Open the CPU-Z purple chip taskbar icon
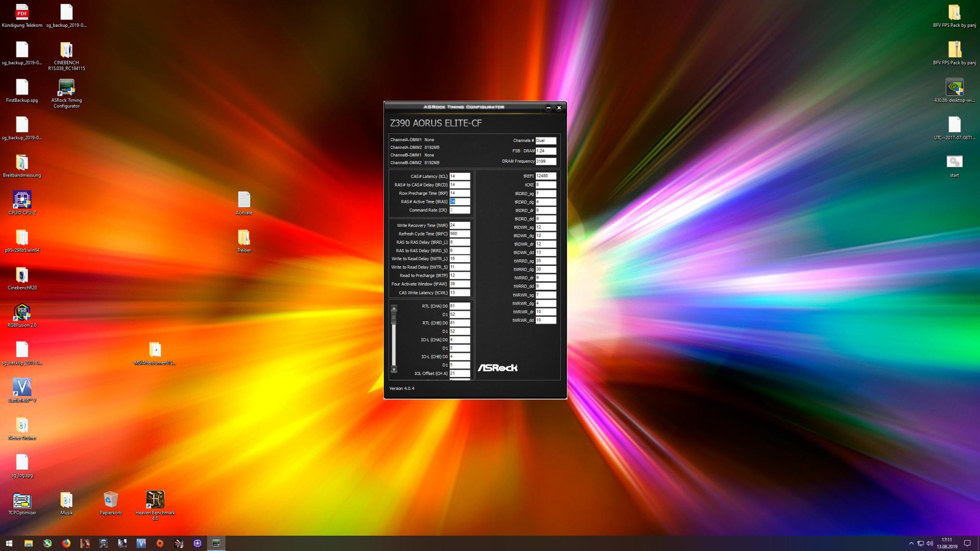 [x=198, y=543]
